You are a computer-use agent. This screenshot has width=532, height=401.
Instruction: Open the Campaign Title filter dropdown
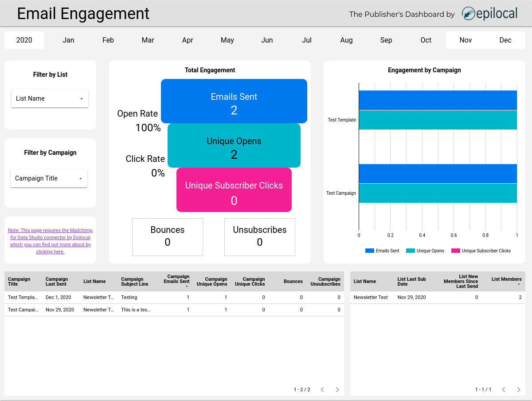tap(49, 178)
